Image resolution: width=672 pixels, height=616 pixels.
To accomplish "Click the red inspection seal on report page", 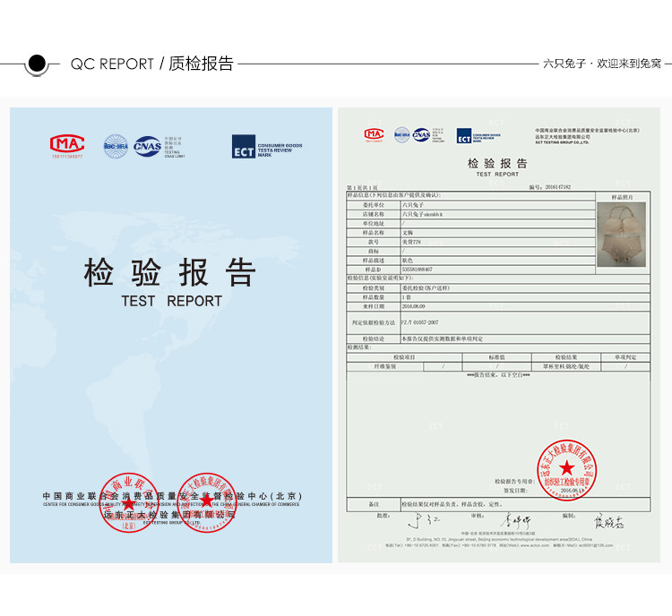I will tap(566, 470).
